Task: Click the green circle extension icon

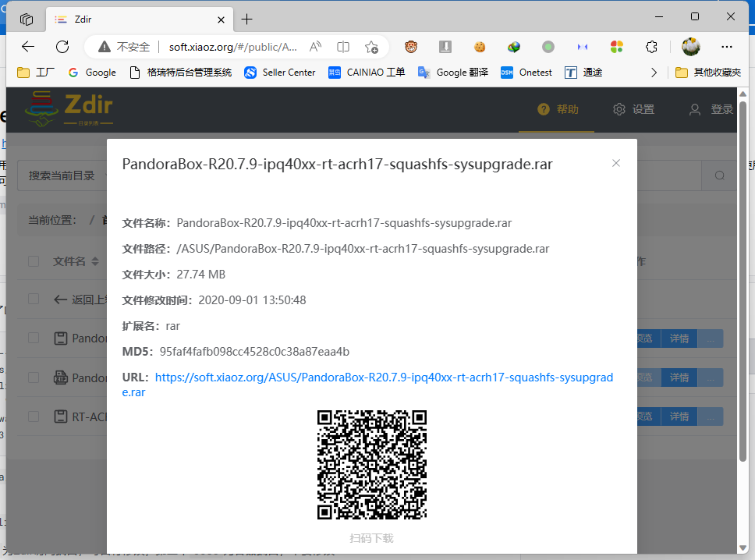Action: [548, 47]
